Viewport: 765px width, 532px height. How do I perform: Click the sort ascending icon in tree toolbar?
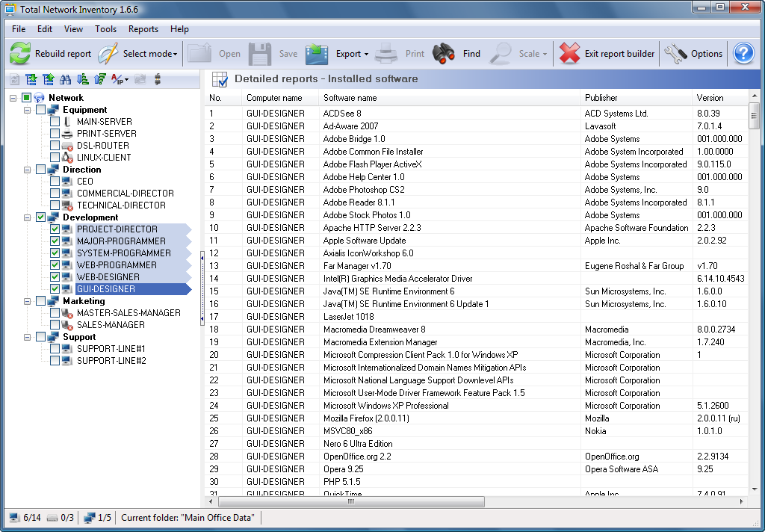click(83, 79)
